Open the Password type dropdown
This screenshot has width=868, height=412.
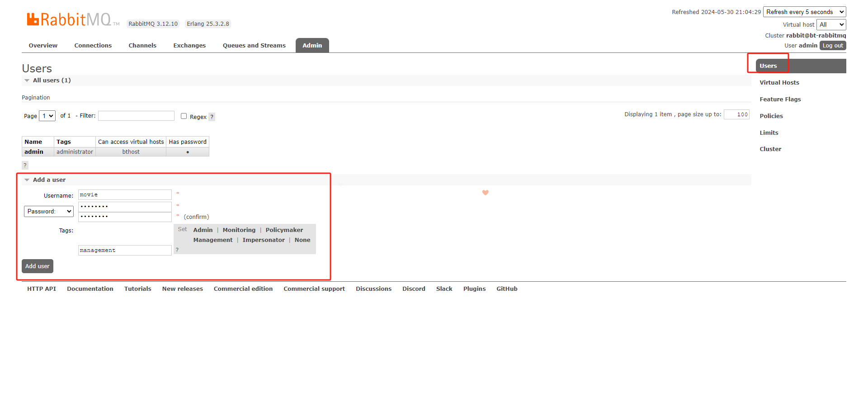point(48,211)
